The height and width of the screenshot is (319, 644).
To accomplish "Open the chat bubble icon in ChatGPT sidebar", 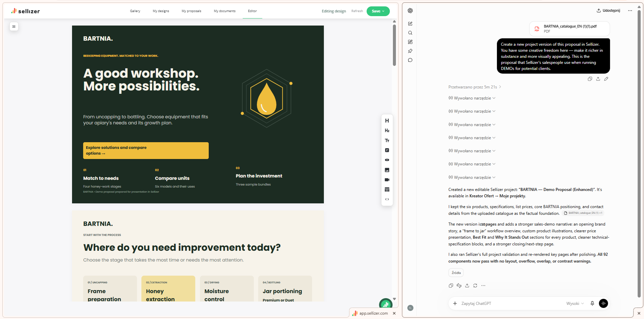I will pyautogui.click(x=410, y=60).
